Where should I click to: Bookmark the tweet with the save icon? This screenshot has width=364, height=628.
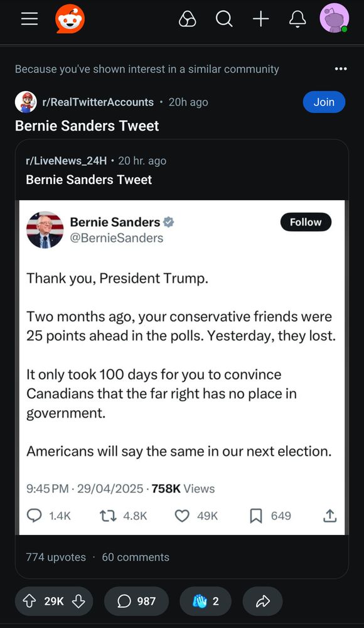pos(255,516)
